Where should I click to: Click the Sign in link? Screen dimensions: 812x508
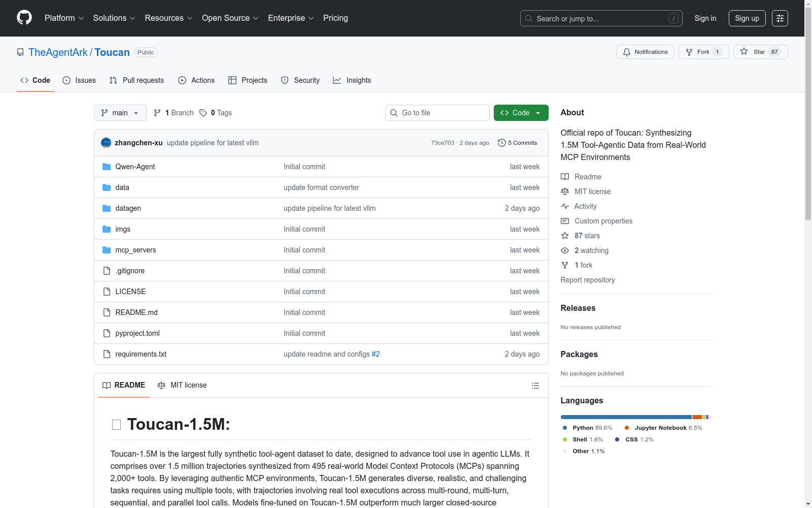click(x=705, y=18)
